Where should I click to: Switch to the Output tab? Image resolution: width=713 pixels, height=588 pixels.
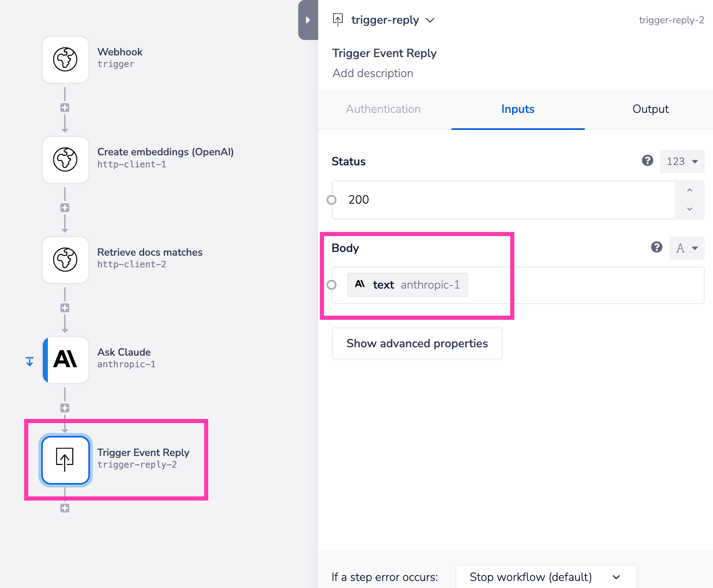click(650, 109)
